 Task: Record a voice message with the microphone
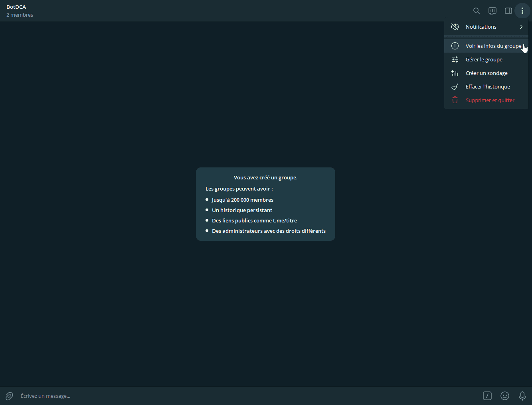click(x=522, y=396)
